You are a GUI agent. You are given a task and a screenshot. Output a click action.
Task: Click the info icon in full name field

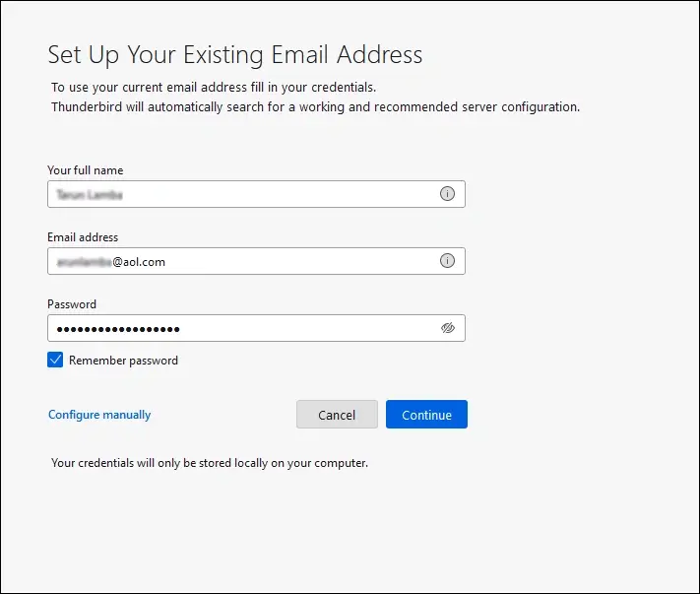(447, 194)
